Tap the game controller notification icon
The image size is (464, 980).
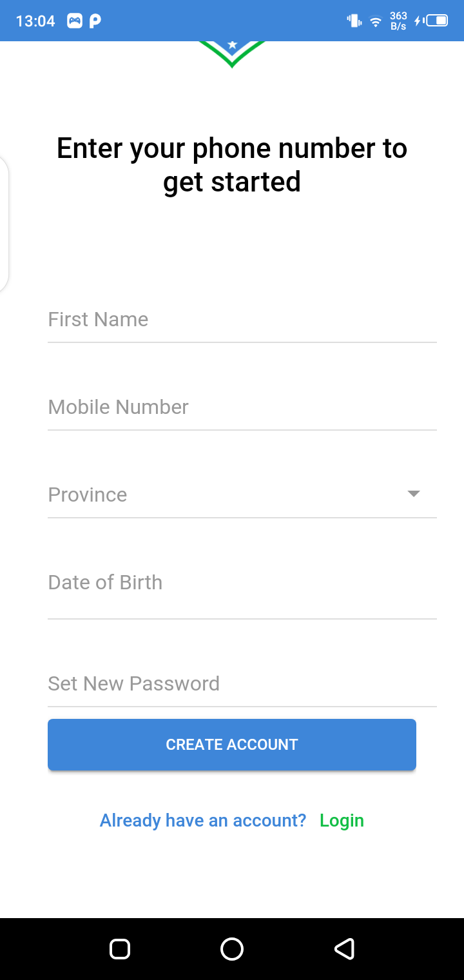[x=75, y=21]
